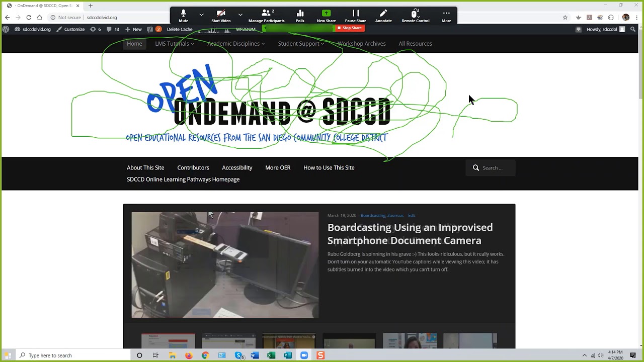644x362 pixels.
Task: Go to the Home nav item
Action: pyautogui.click(x=134, y=44)
